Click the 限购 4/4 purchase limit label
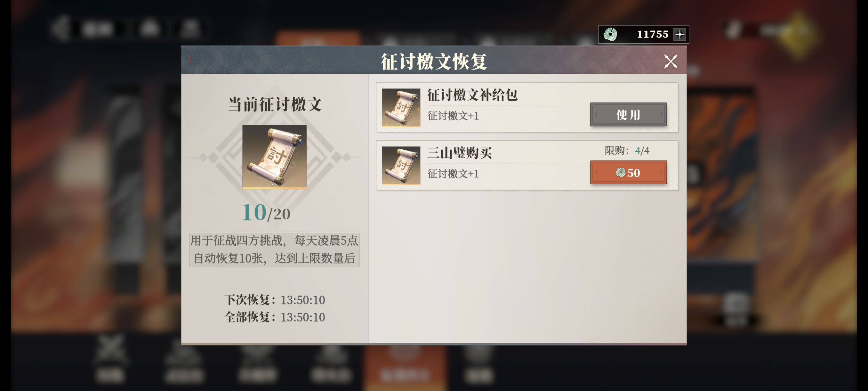868x391 pixels. click(x=627, y=150)
